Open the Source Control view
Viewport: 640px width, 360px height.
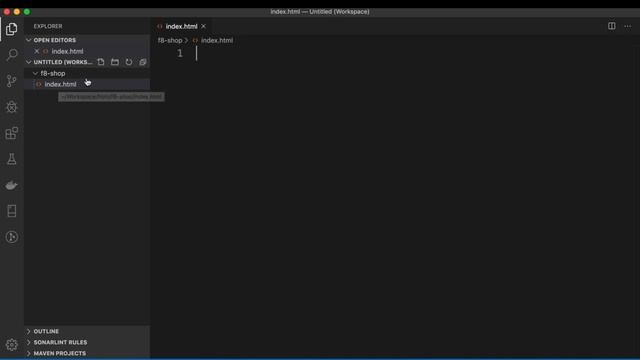[11, 81]
